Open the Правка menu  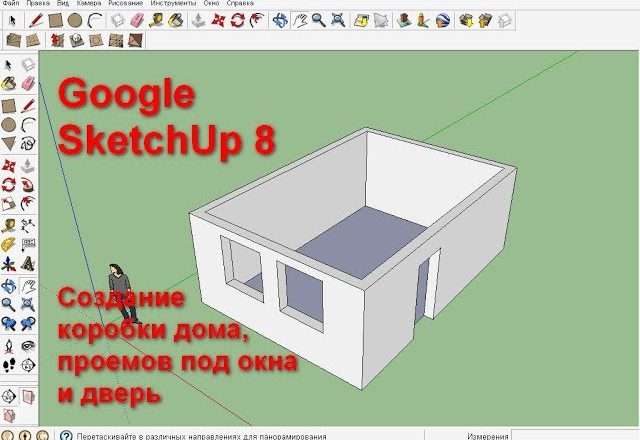[x=38, y=3]
